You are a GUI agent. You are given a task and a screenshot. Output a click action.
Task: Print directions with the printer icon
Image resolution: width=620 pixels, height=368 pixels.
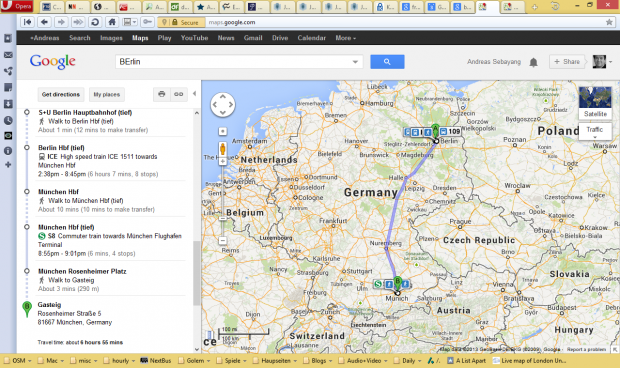162,94
